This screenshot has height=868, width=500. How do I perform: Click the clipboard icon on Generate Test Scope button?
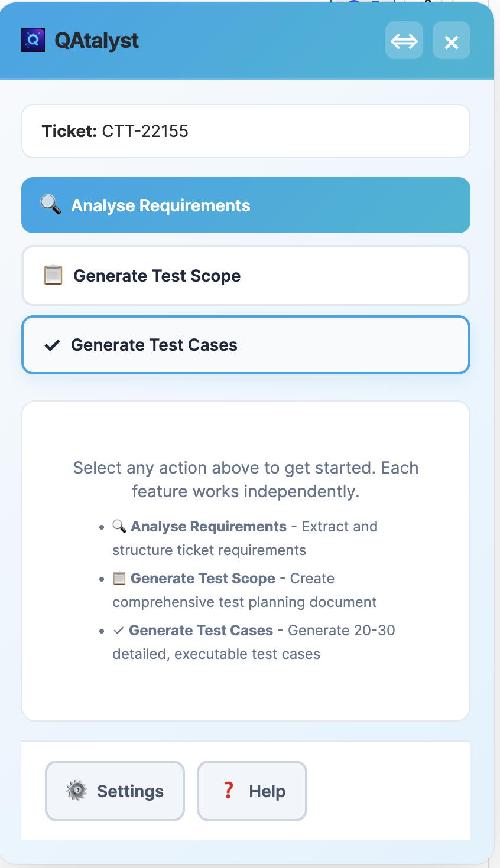(53, 275)
